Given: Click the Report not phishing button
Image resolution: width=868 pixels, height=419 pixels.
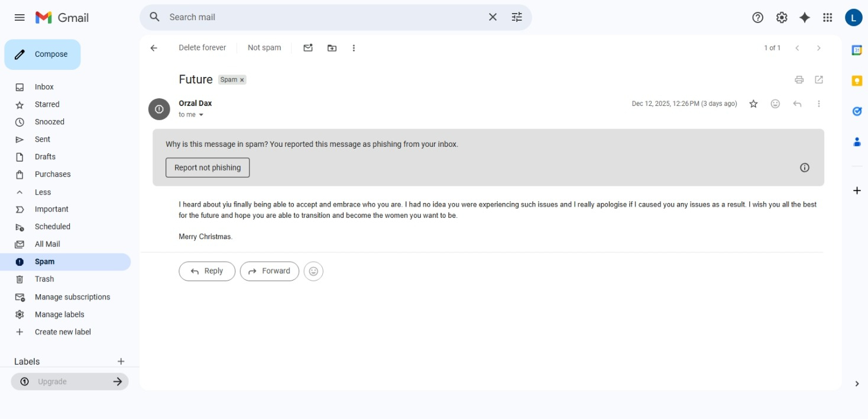Looking at the screenshot, I should pos(208,167).
